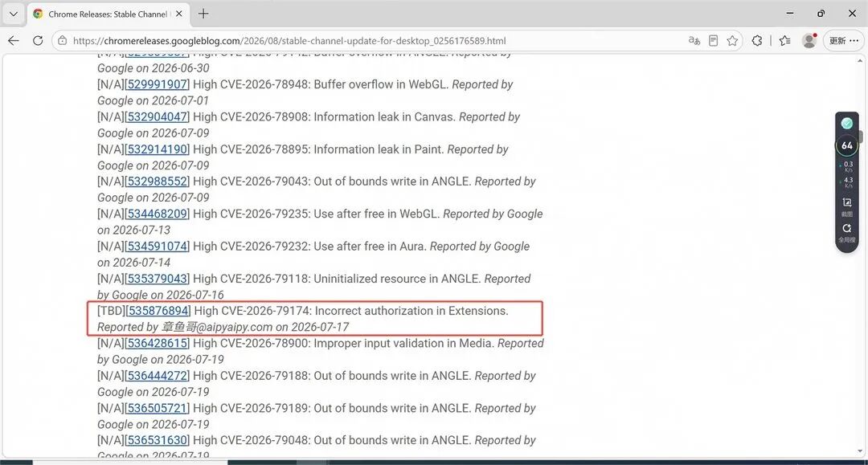Click the 0.3 K/s upload speed indicator
Screen dimensions: 868x465
(x=848, y=167)
